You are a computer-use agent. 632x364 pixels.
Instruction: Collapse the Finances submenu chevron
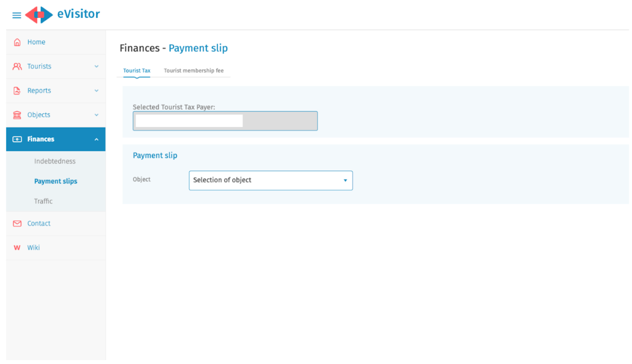96,140
